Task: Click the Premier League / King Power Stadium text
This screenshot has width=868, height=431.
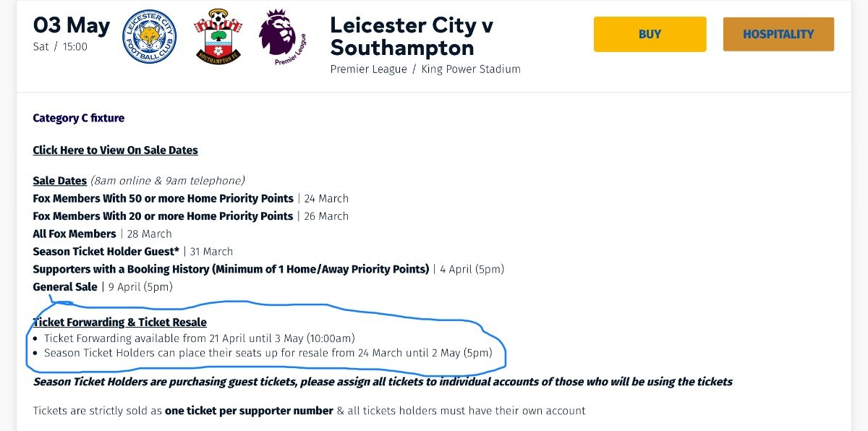Action: pyautogui.click(x=425, y=69)
